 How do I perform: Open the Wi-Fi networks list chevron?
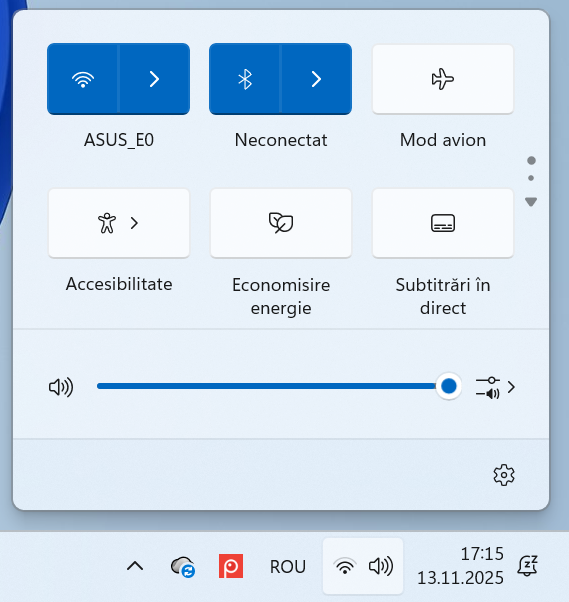click(x=154, y=79)
